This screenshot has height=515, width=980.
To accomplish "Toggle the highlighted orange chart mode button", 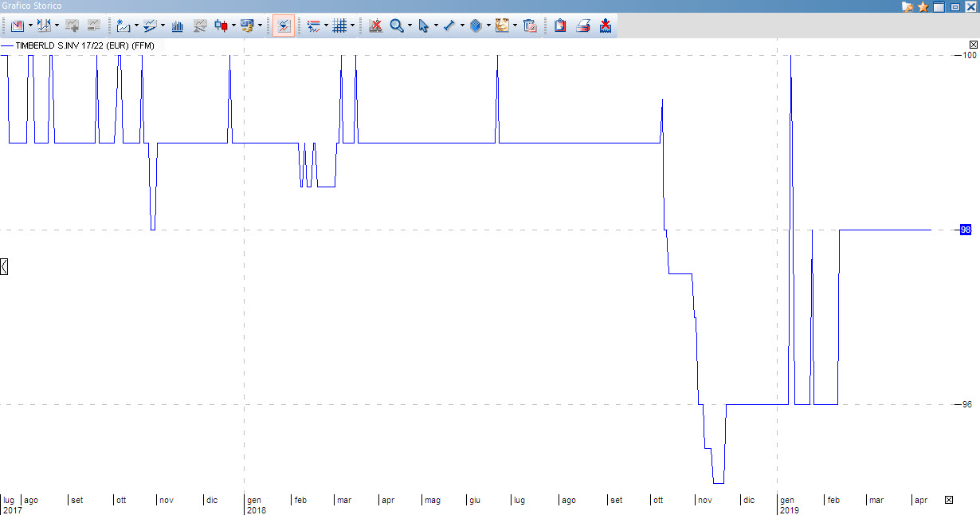I will click(x=283, y=26).
